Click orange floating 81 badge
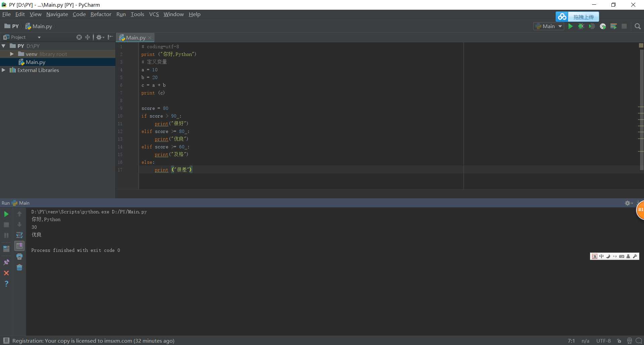 pyautogui.click(x=640, y=210)
